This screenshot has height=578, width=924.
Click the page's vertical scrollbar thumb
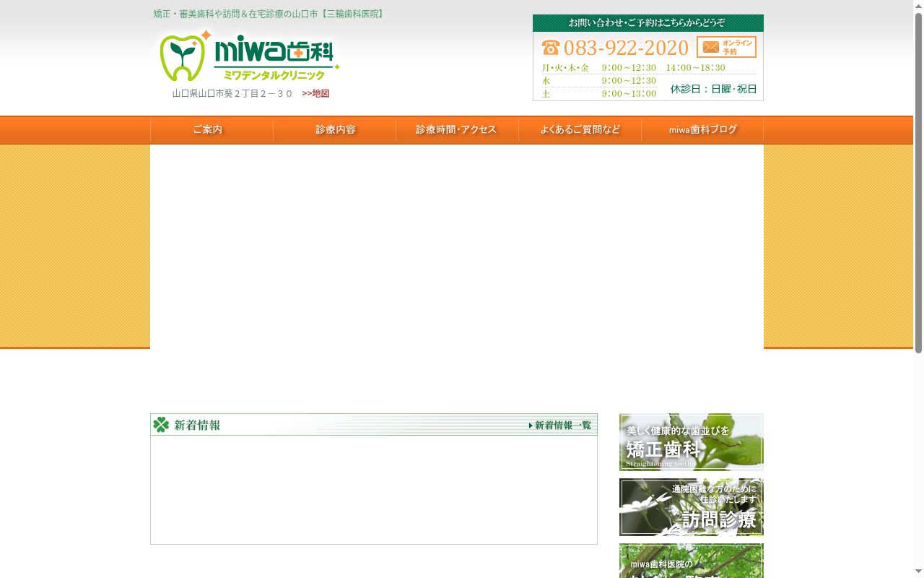click(x=918, y=182)
